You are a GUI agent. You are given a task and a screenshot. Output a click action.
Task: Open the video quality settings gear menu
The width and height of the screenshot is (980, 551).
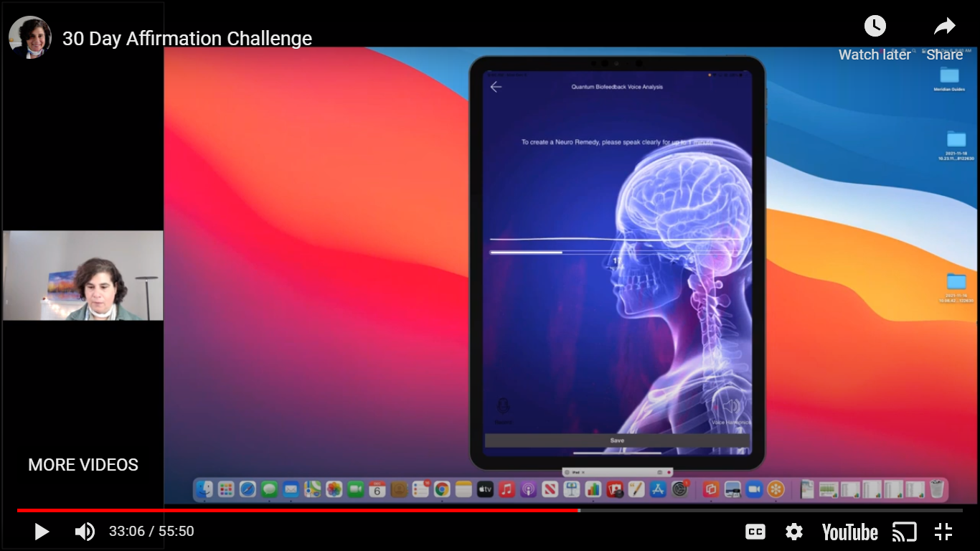tap(793, 532)
